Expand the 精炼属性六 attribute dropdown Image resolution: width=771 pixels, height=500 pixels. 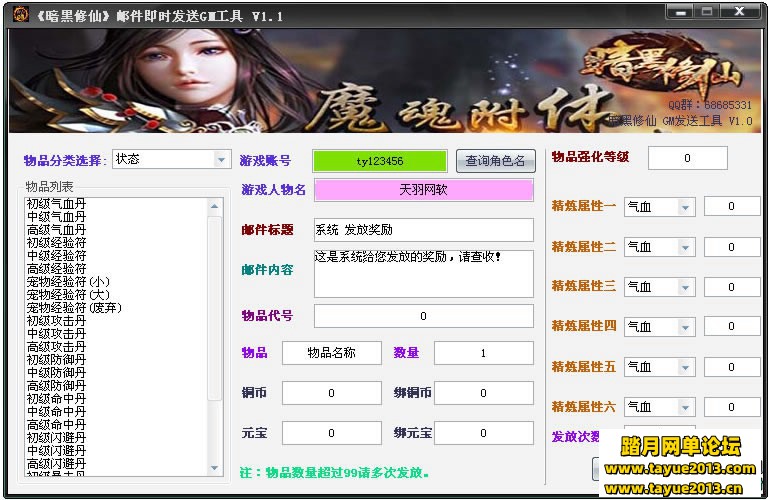click(685, 407)
